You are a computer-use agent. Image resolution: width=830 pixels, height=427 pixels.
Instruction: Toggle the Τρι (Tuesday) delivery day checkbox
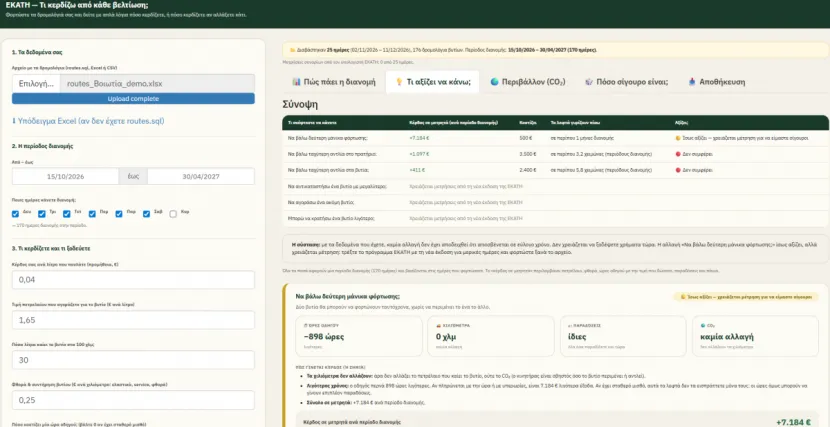pos(42,214)
